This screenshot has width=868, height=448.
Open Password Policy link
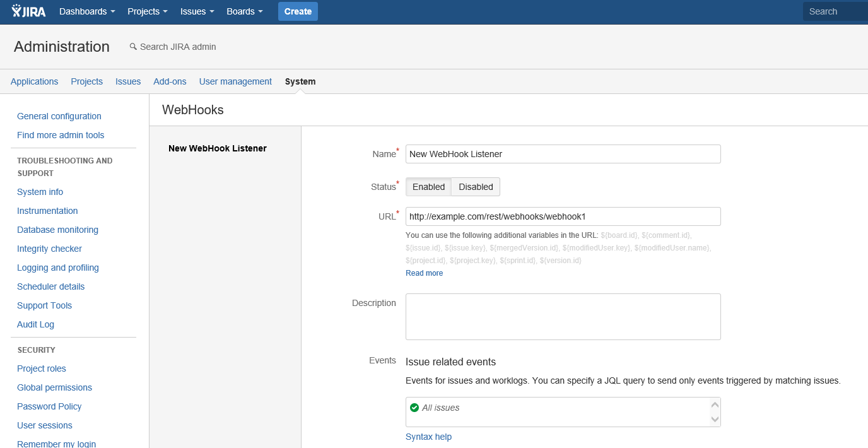pos(49,406)
